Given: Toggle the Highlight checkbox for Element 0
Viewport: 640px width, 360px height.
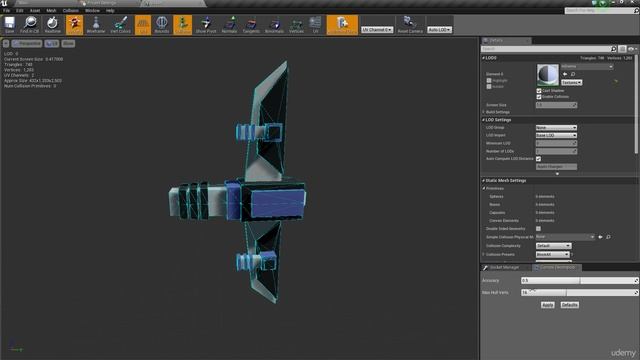Looking at the screenshot, I should [x=489, y=81].
